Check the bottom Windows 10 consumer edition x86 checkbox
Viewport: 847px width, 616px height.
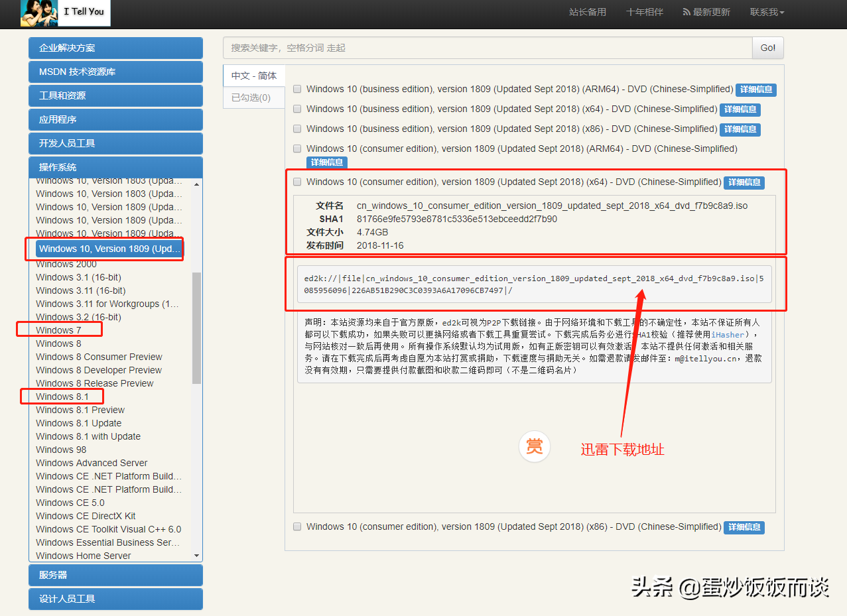pyautogui.click(x=296, y=526)
